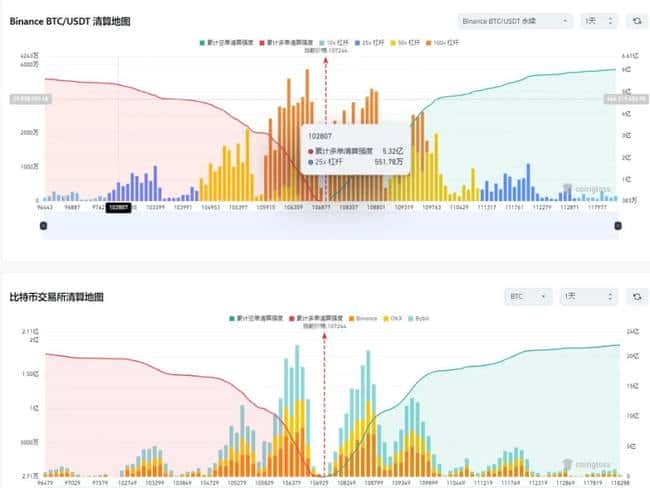Image resolution: width=650 pixels, height=488 pixels.
Task: Refresh the Bitcoin exchange liquidation map
Action: tap(637, 296)
